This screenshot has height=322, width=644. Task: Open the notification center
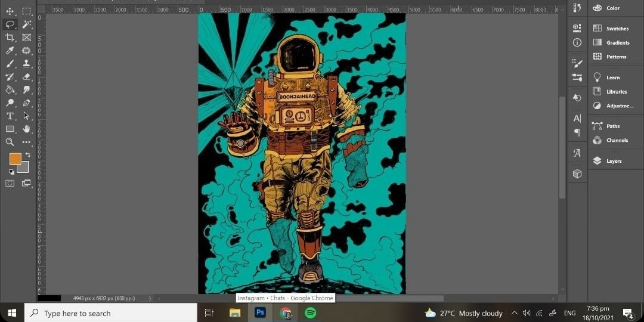(627, 313)
